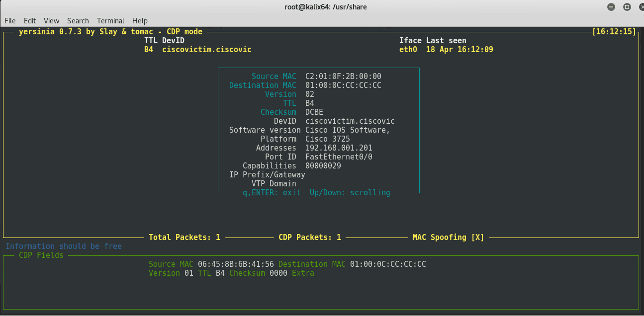Click the Iface column header

point(410,41)
